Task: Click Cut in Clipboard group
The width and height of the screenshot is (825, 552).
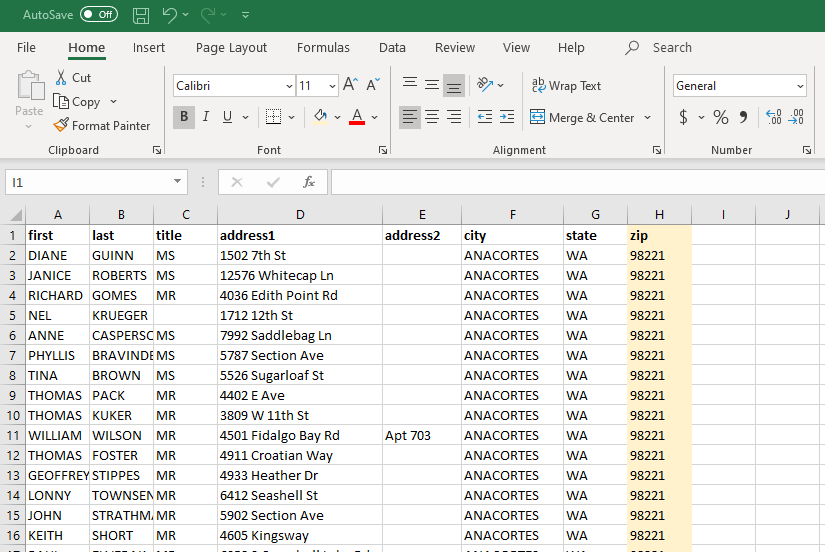Action: [74, 77]
